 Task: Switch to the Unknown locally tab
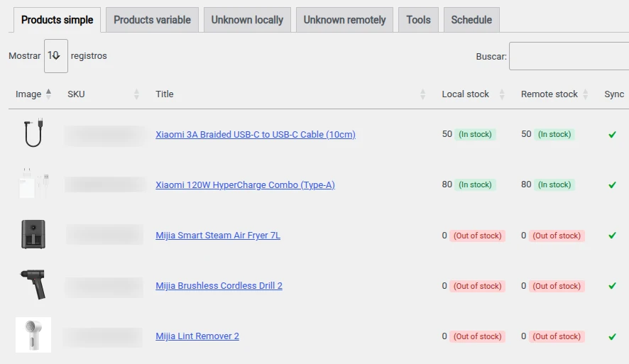(247, 20)
